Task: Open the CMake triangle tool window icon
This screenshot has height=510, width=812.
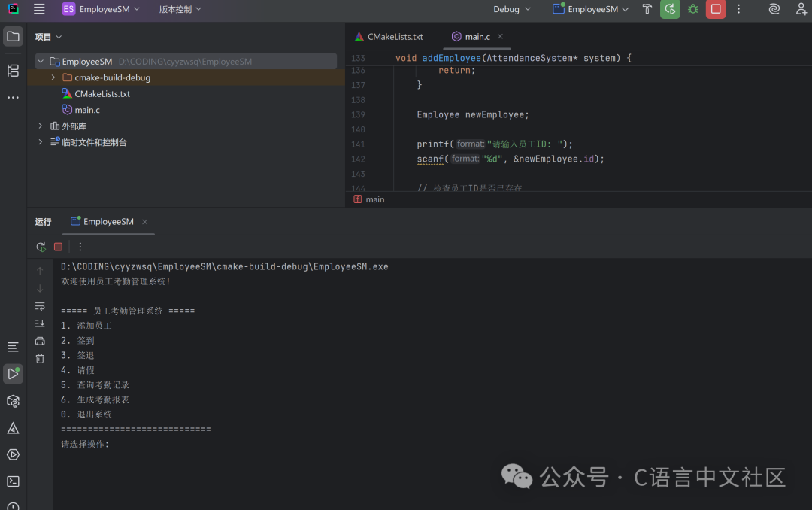Action: tap(13, 428)
